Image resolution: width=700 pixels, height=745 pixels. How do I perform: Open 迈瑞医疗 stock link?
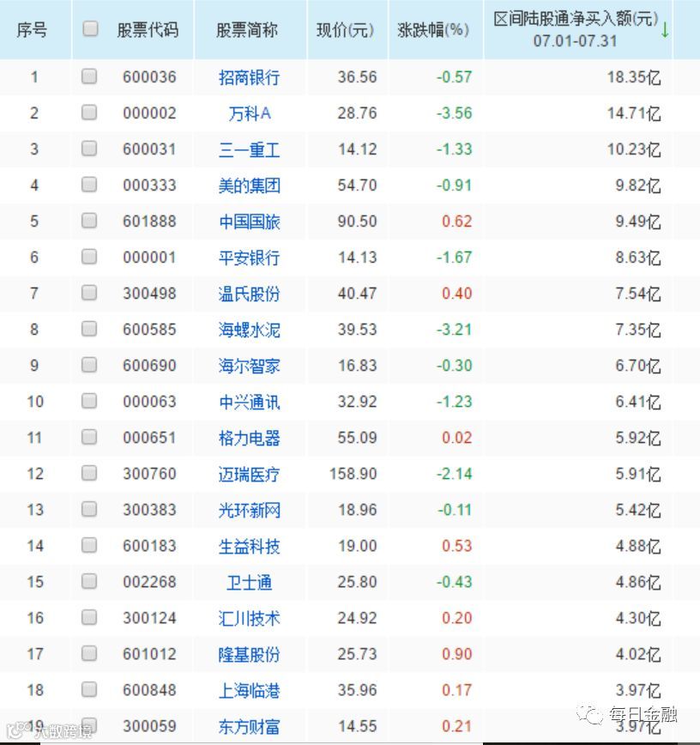click(250, 474)
